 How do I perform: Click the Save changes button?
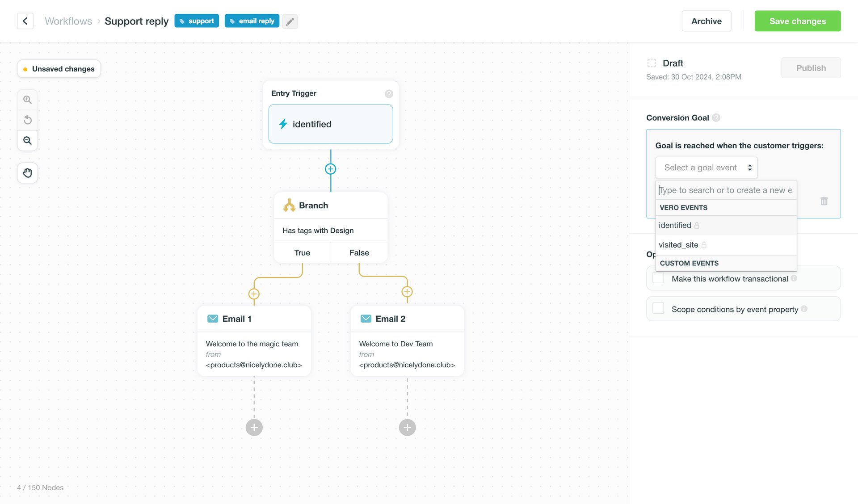(797, 21)
